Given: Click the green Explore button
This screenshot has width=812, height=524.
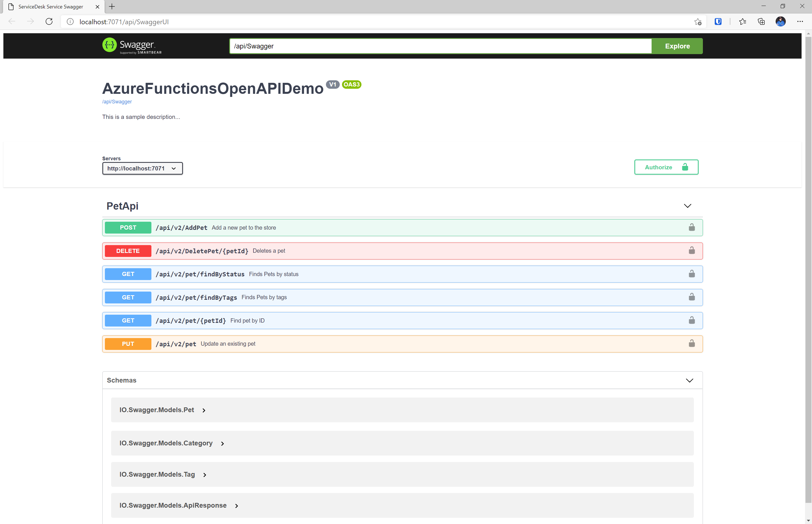Looking at the screenshot, I should (677, 46).
